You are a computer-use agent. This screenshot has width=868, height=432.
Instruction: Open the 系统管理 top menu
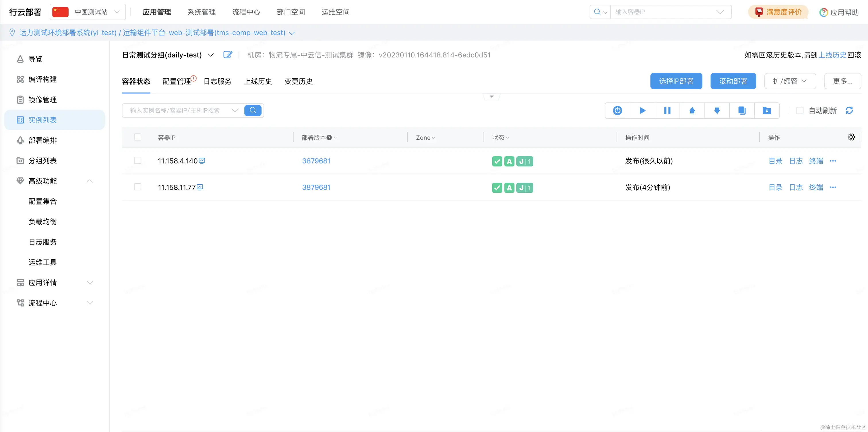[201, 12]
